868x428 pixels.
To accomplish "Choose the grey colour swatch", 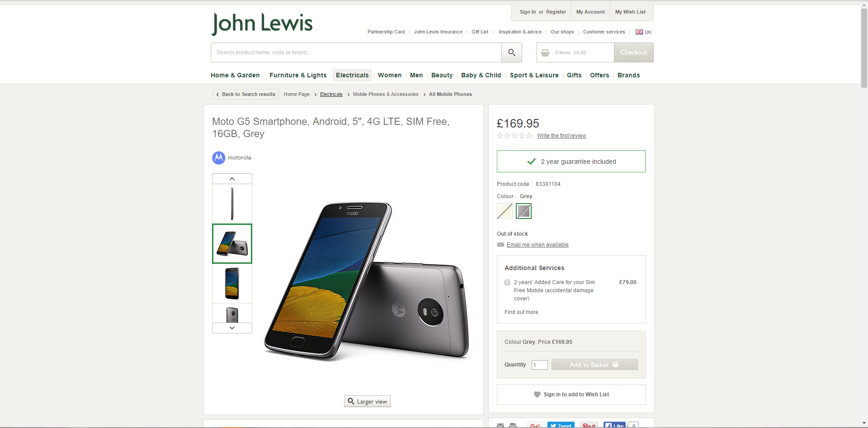I will (524, 211).
